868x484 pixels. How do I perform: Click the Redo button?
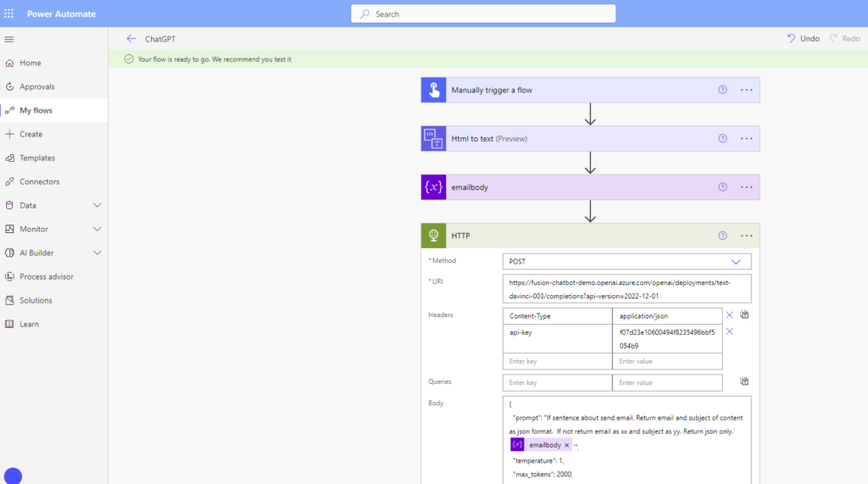tap(845, 39)
